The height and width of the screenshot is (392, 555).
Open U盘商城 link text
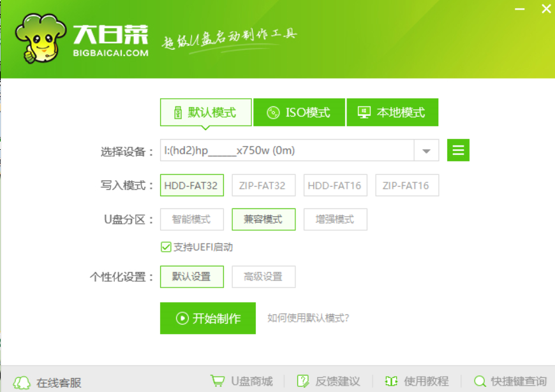pos(252,381)
